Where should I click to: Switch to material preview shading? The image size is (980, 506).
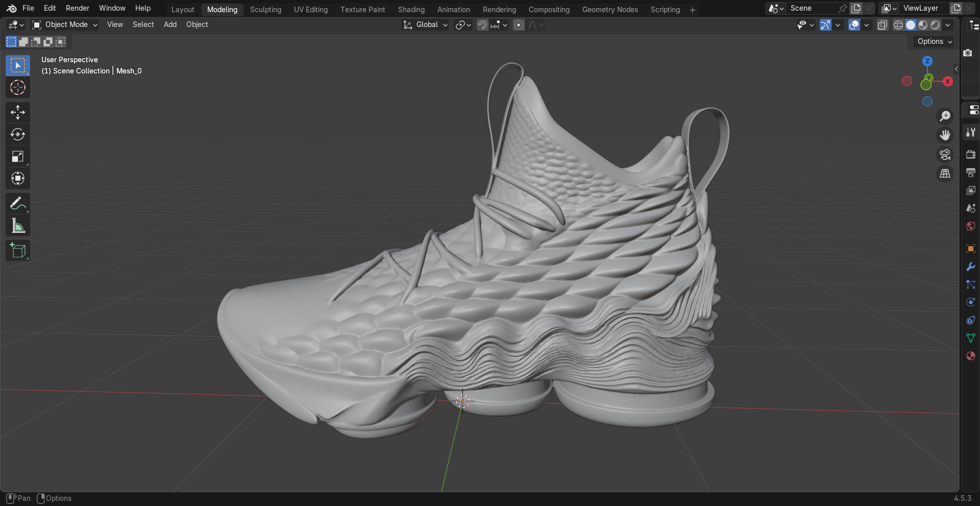923,25
